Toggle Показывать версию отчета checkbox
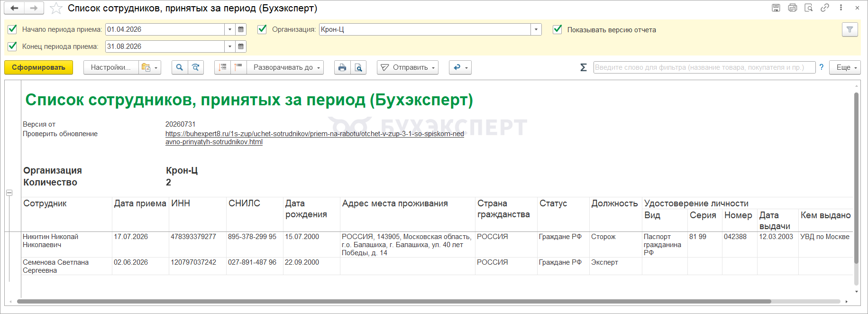This screenshot has width=868, height=314. [x=557, y=29]
